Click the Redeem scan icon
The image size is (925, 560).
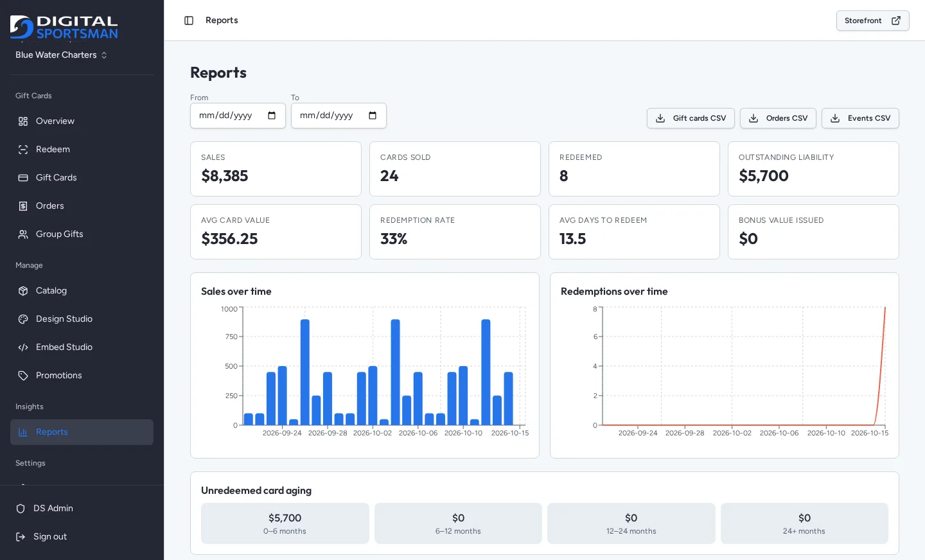(23, 150)
